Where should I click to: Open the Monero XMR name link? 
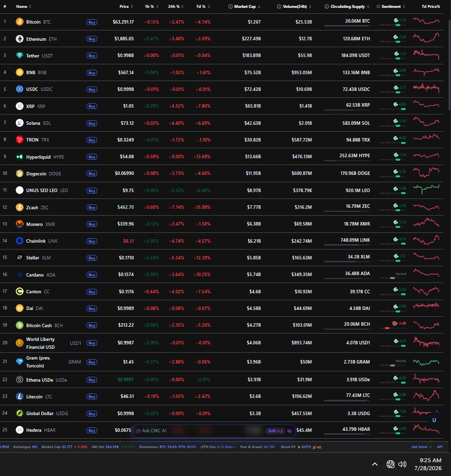(x=40, y=224)
